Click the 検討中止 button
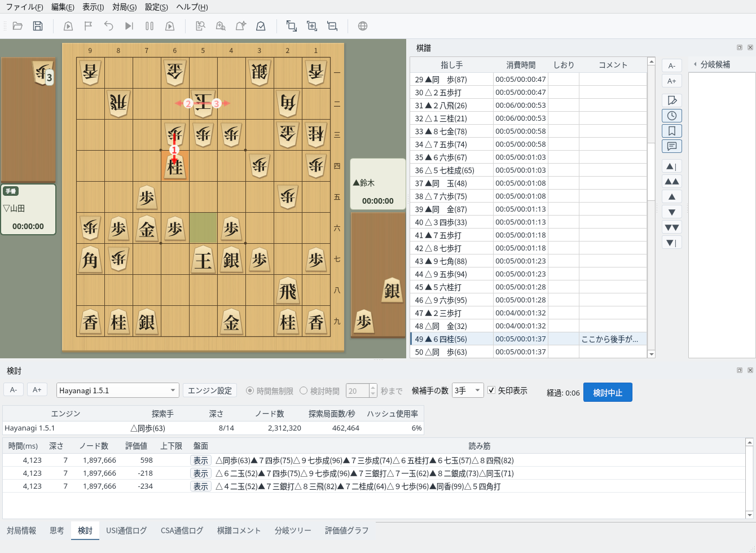This screenshot has height=553, width=756. click(608, 392)
